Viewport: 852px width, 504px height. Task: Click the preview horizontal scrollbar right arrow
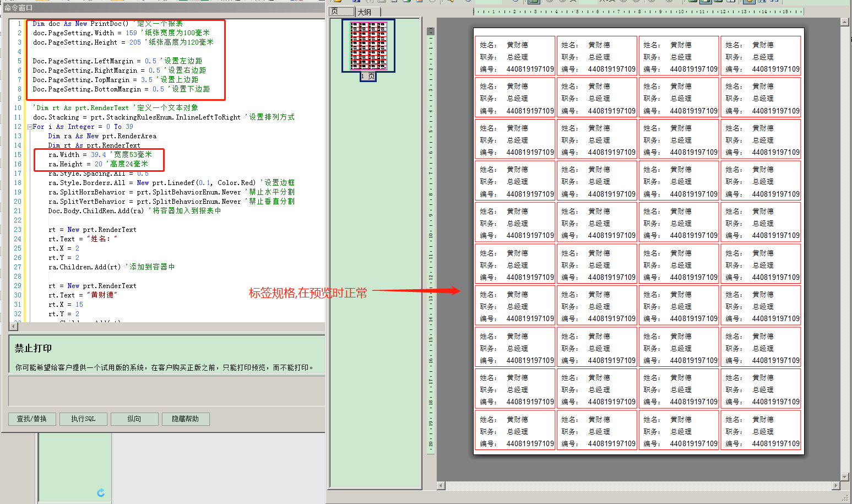836,486
